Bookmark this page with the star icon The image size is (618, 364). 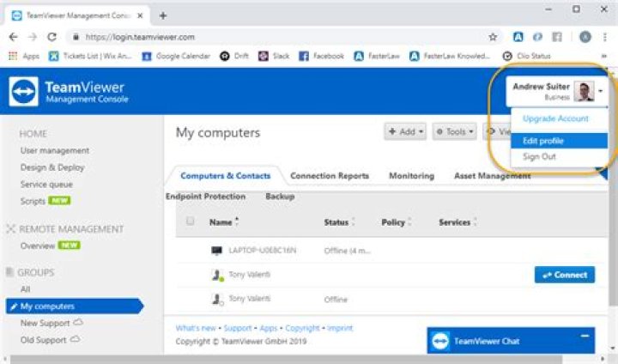[x=493, y=37]
